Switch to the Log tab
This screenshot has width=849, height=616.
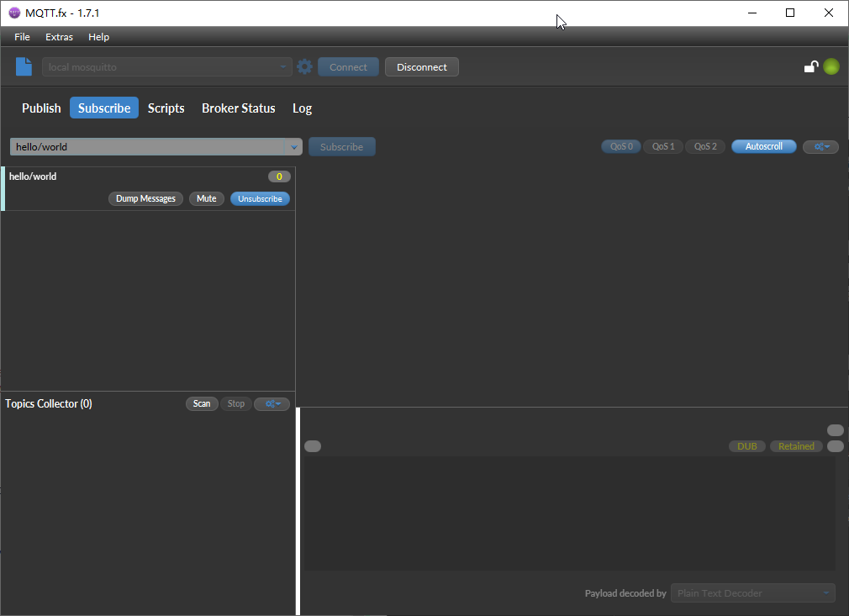[302, 108]
